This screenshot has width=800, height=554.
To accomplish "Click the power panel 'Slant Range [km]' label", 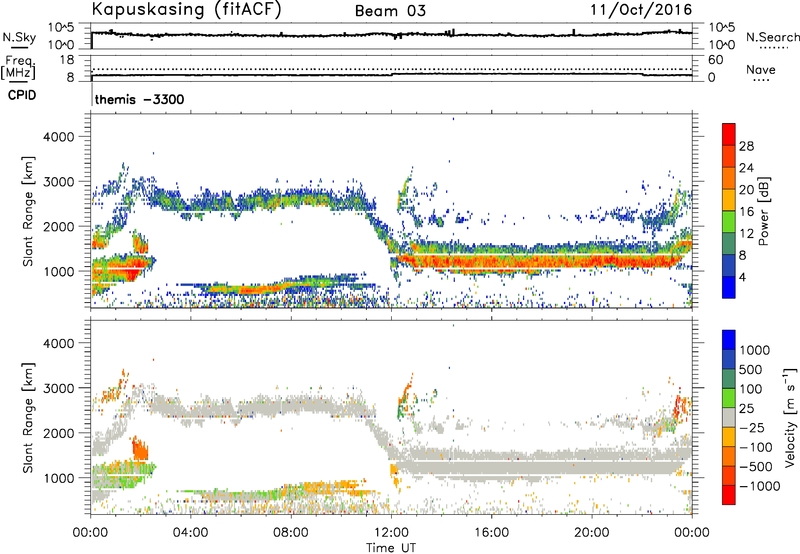I will 29,211.
